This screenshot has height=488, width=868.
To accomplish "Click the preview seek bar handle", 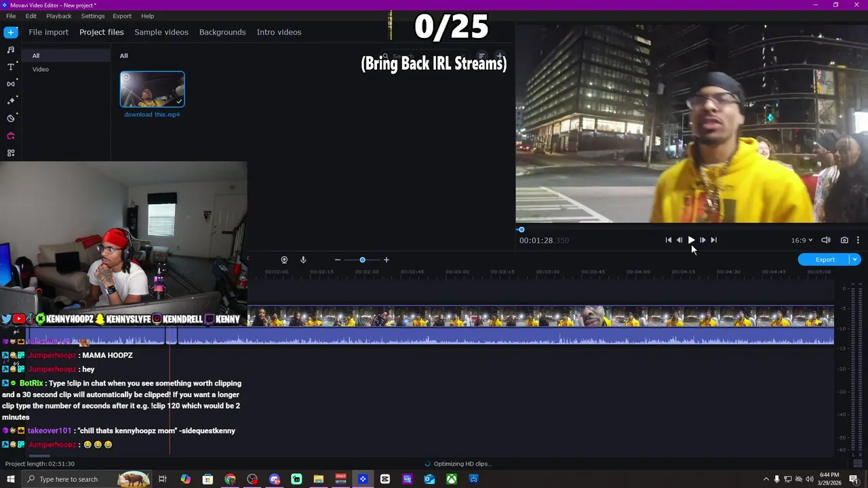I will [x=521, y=230].
